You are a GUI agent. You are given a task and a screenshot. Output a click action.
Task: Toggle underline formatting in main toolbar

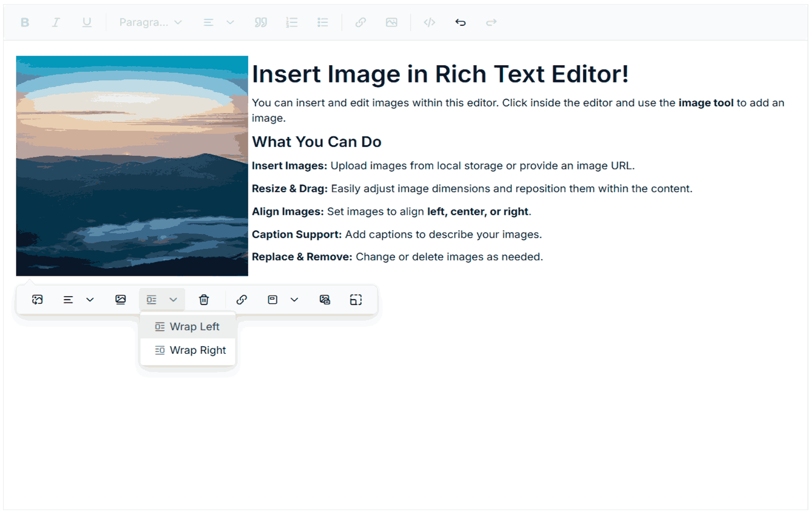pyautogui.click(x=87, y=22)
